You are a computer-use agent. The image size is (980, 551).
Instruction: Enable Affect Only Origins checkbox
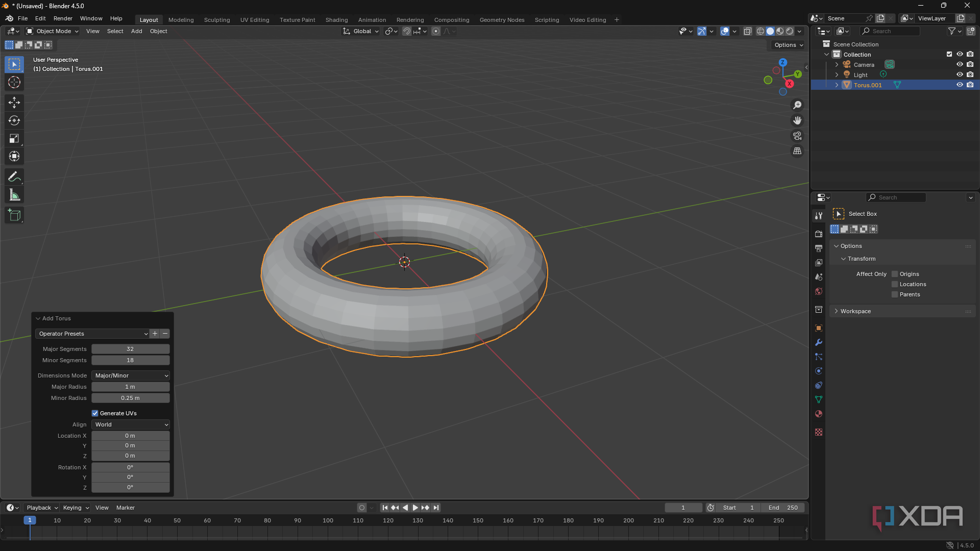click(895, 274)
